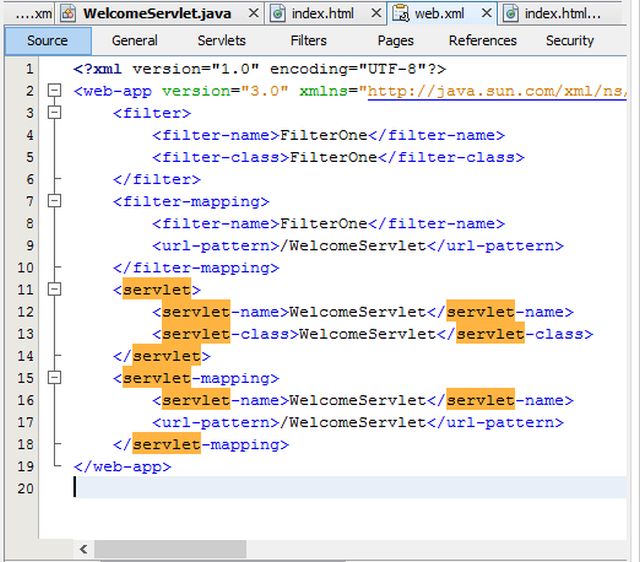Open the Filters view
Screen dimensions: 640x562
(309, 41)
